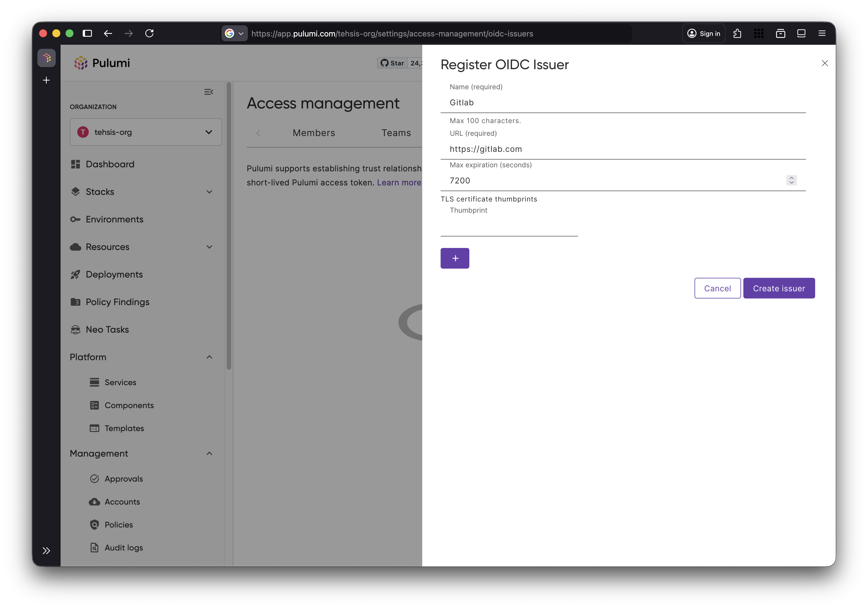Select Neo Tasks in the sidebar
The image size is (868, 609).
(x=107, y=329)
